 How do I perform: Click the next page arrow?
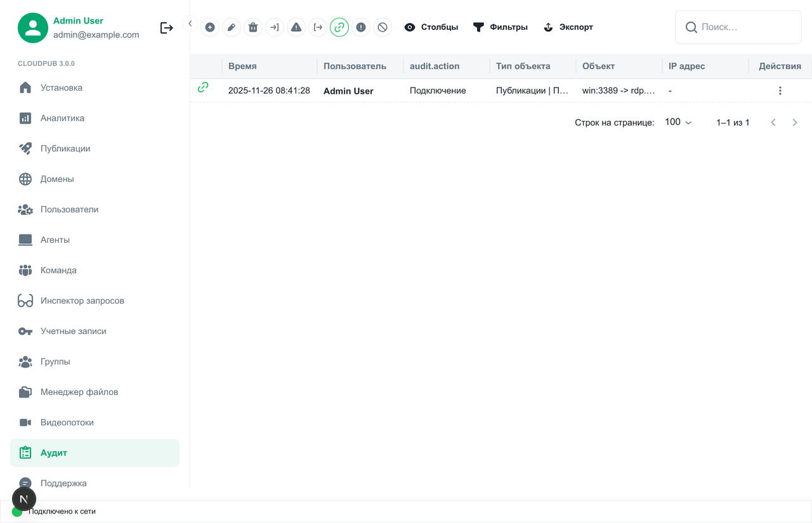[x=795, y=122]
